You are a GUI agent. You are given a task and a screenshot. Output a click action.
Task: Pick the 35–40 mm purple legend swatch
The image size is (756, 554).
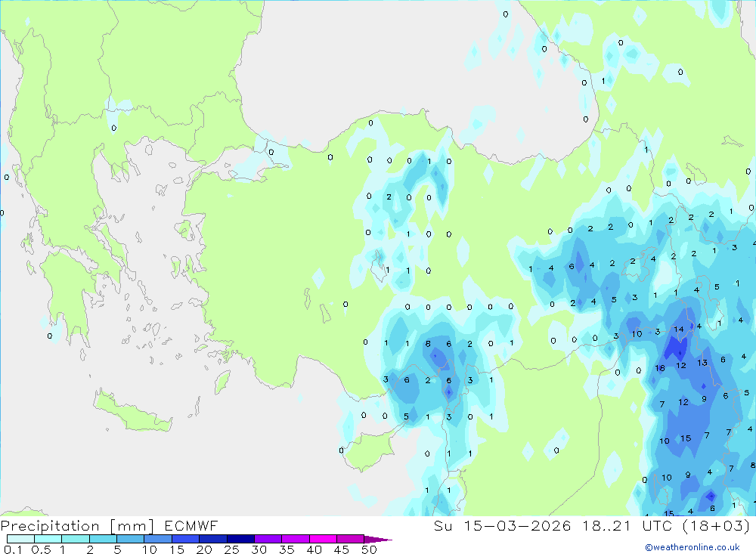295,539
